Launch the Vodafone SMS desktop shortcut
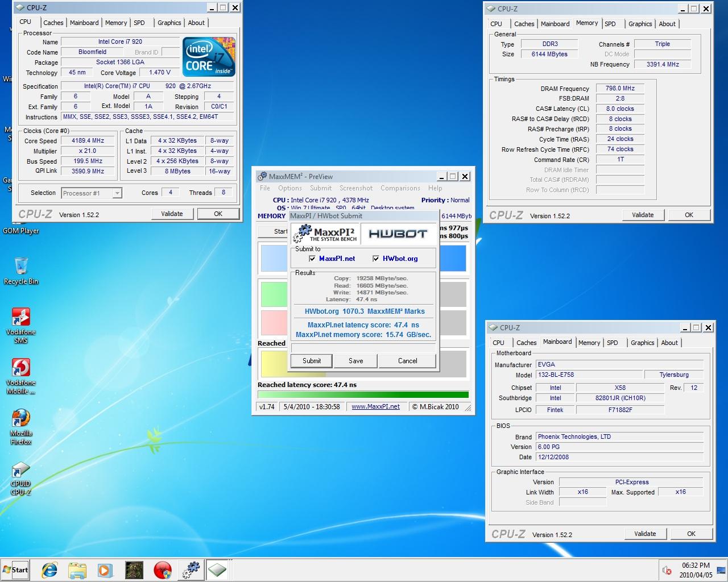The image size is (728, 582). (21, 326)
